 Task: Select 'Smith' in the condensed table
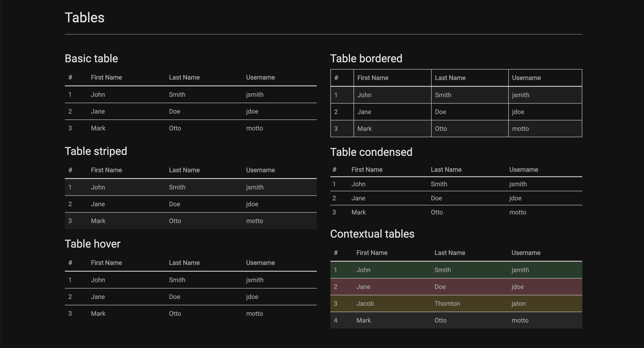click(439, 184)
